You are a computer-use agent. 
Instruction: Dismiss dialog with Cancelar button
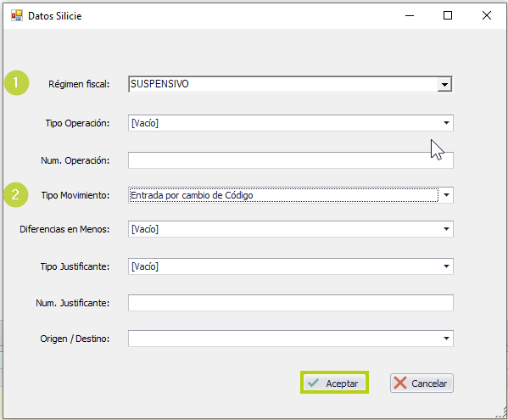point(421,383)
